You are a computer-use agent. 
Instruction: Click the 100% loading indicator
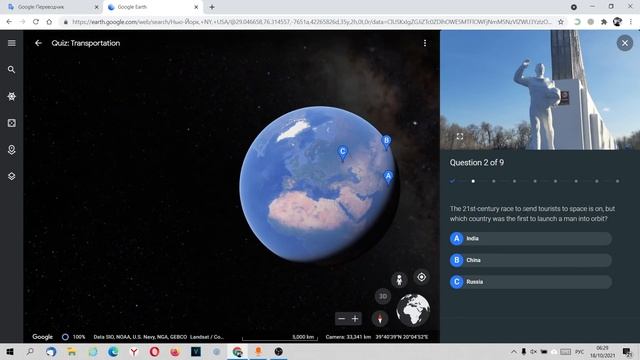[x=73, y=337]
